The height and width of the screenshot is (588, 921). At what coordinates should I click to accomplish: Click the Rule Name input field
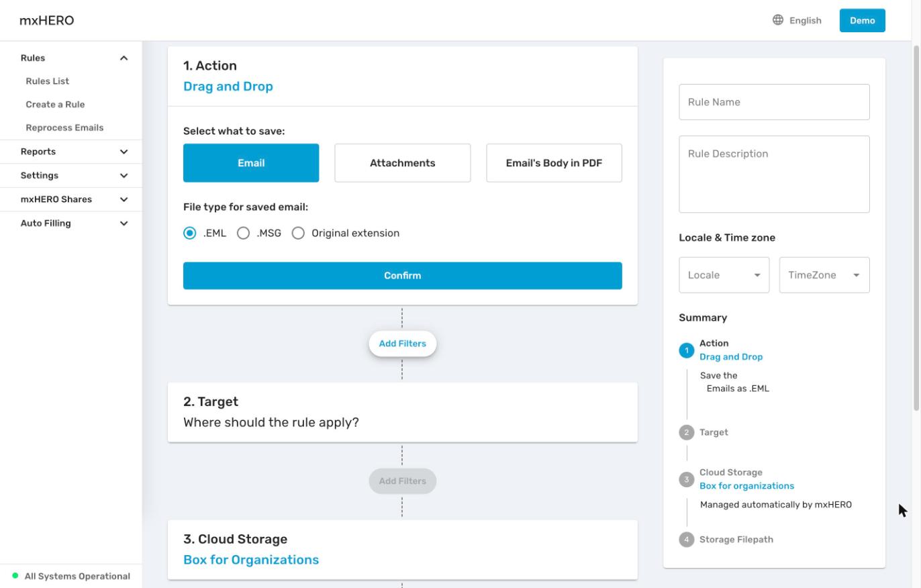pyautogui.click(x=774, y=102)
